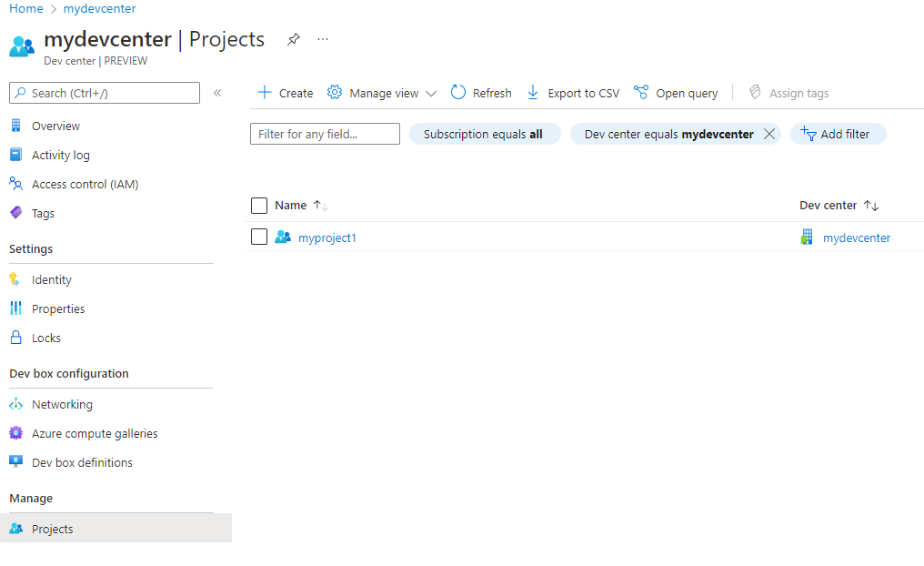Sort by Dev center column arrows
Screen dimensions: 924x566
(x=871, y=205)
